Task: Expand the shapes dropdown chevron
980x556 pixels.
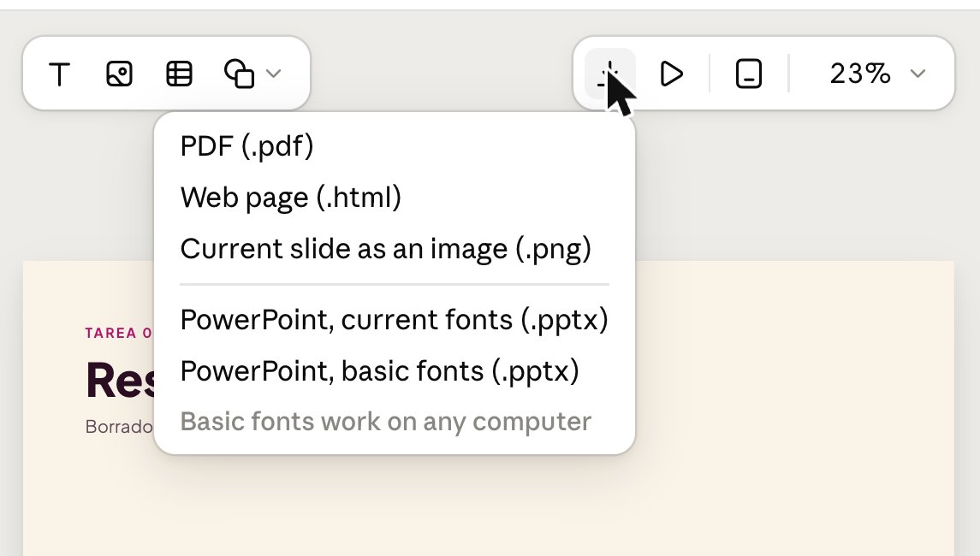Action: click(273, 74)
